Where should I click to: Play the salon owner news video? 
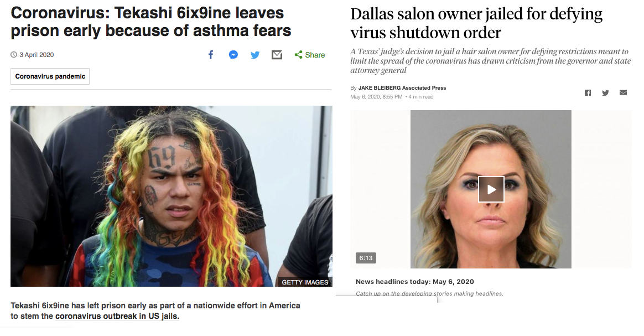491,189
